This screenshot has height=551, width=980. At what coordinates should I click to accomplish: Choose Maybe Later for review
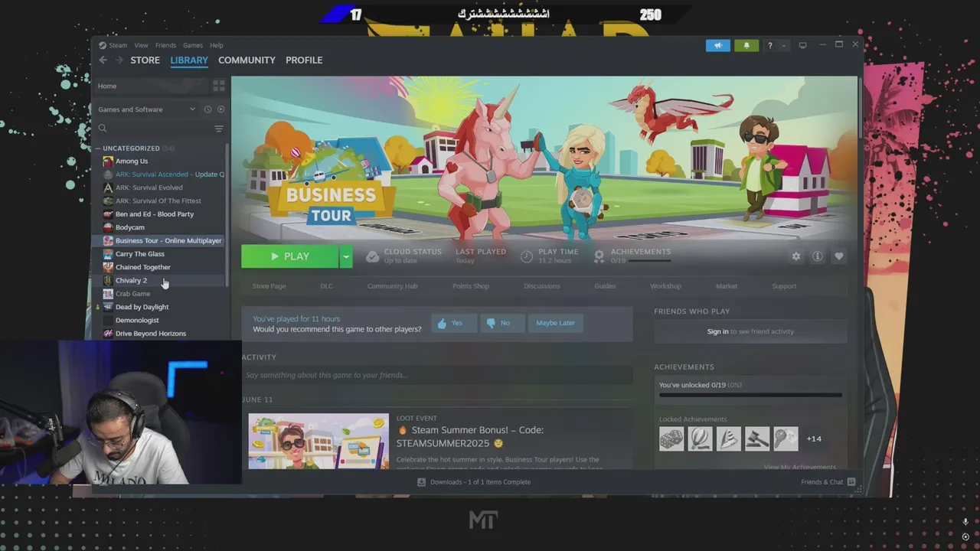[555, 323]
